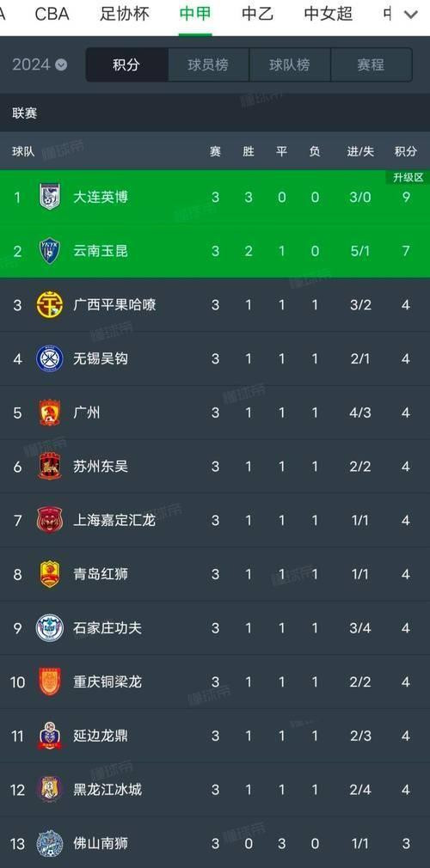Tap the 广州 team crest
This screenshot has width=430, height=868.
tap(50, 413)
